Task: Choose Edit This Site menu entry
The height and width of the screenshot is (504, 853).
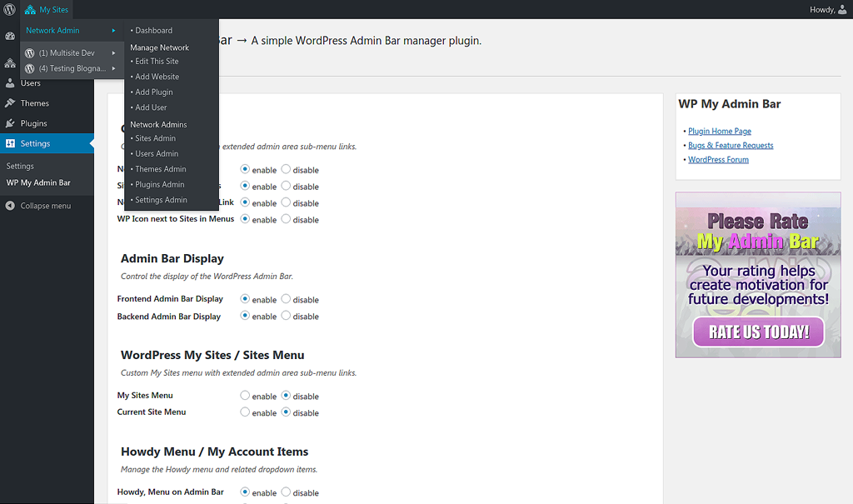Action: pyautogui.click(x=157, y=62)
